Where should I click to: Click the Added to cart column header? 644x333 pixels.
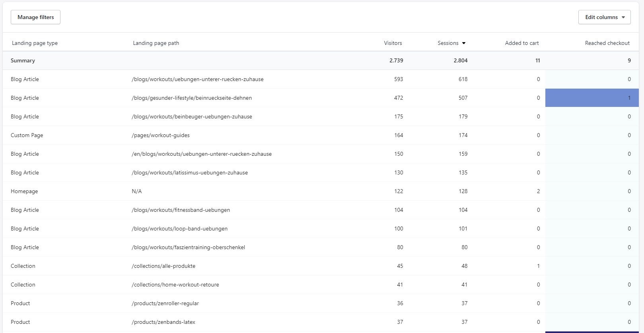point(521,43)
